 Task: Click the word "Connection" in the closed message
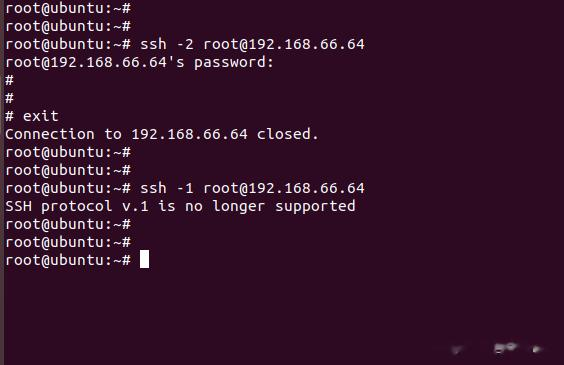[x=50, y=134]
